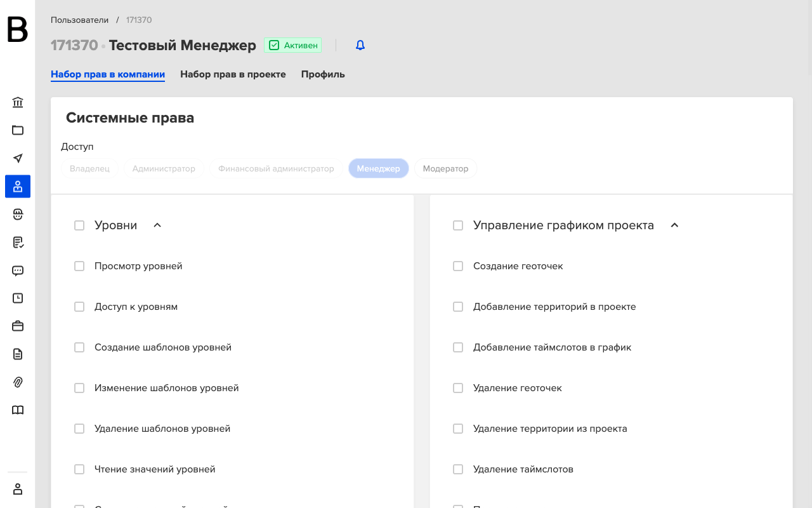Tick Создание шаблонов уровней checkbox
Image resolution: width=812 pixels, height=508 pixels.
(x=79, y=347)
